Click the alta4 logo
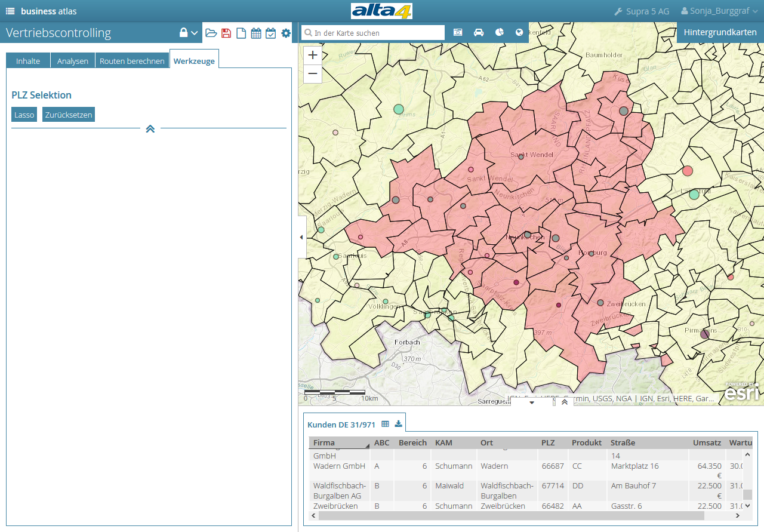 coord(381,11)
